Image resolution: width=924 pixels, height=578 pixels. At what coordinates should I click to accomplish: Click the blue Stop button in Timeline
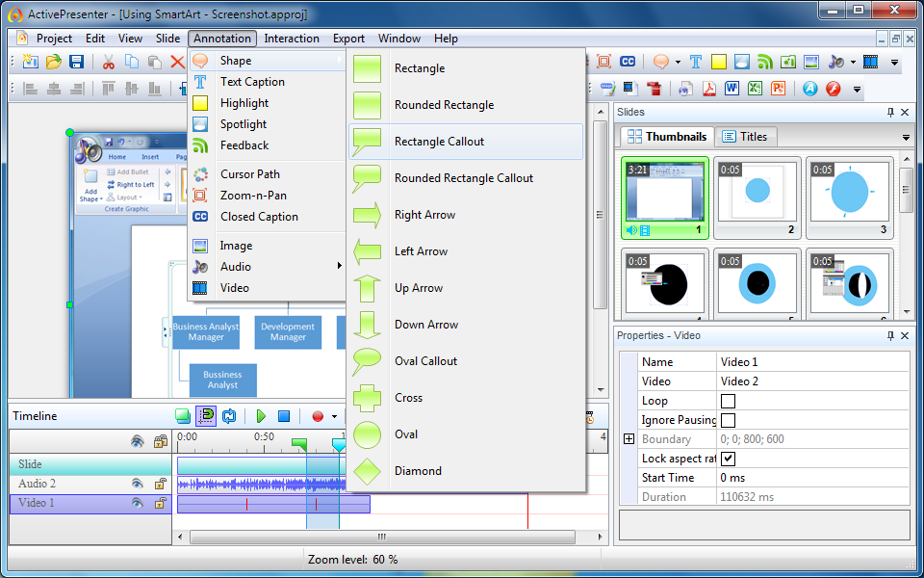(284, 416)
